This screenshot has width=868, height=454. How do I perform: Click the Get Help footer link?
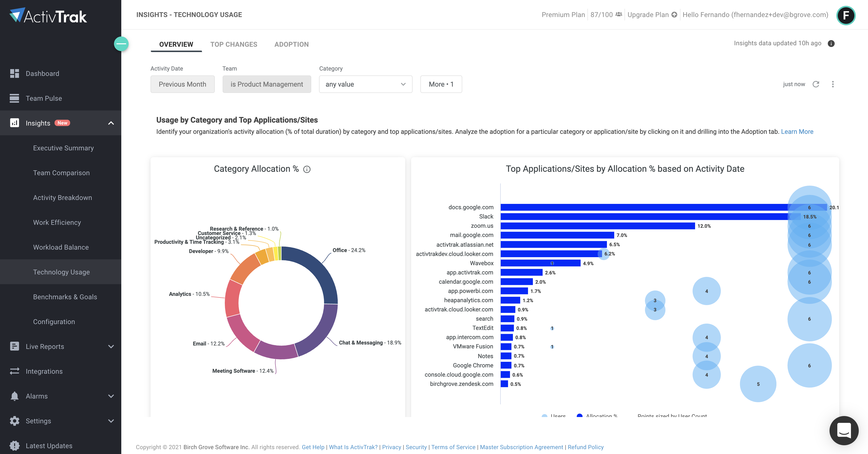pos(313,447)
